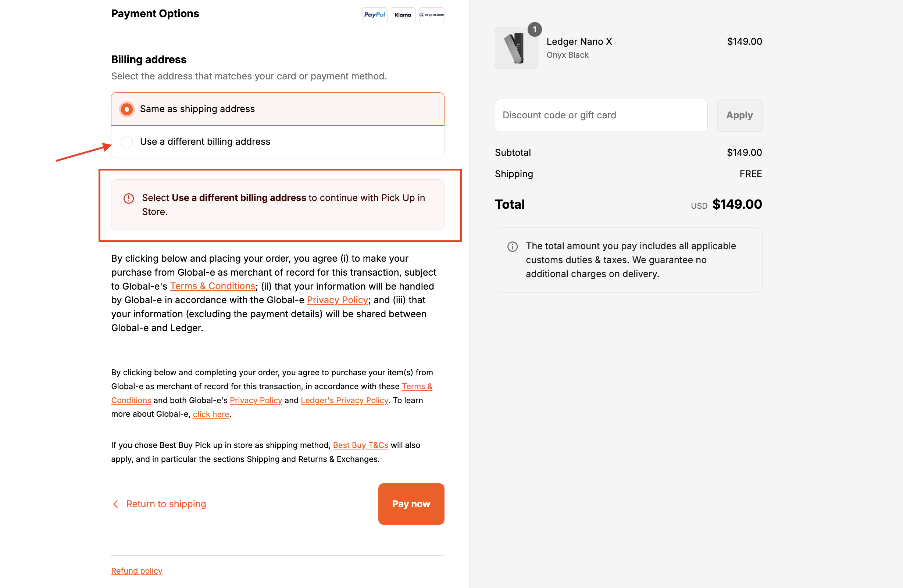The width and height of the screenshot is (903, 588).
Task: Open the first Global-e Terms & Conditions link
Action: click(213, 286)
